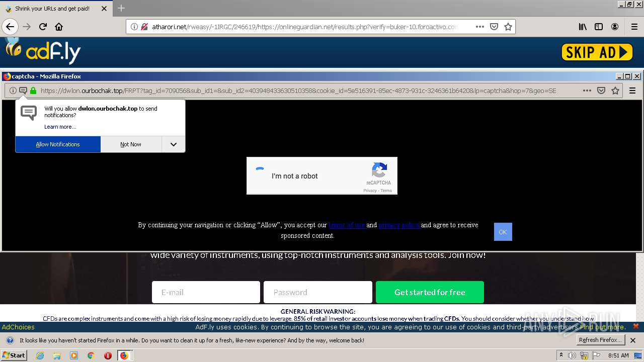Screen dimensions: 644x362
Task: Click Allow Notifications button
Action: pyautogui.click(x=58, y=144)
